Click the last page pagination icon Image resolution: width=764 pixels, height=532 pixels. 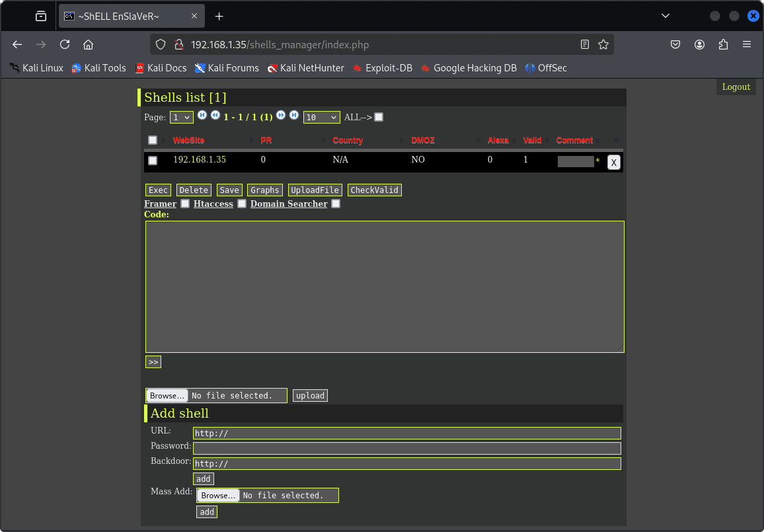294,116
